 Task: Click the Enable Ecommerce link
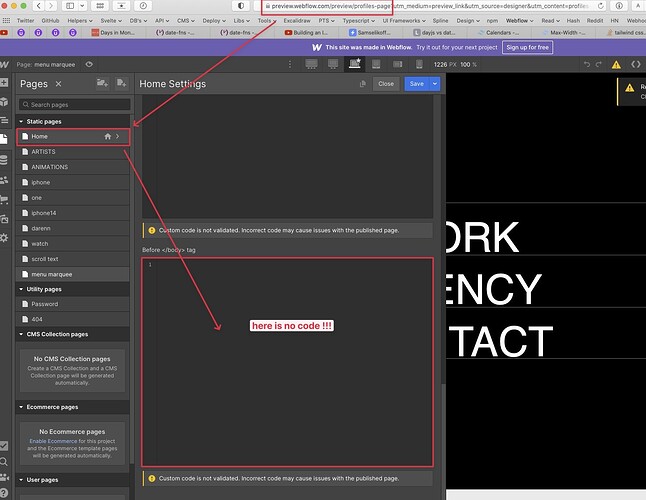coord(53,441)
